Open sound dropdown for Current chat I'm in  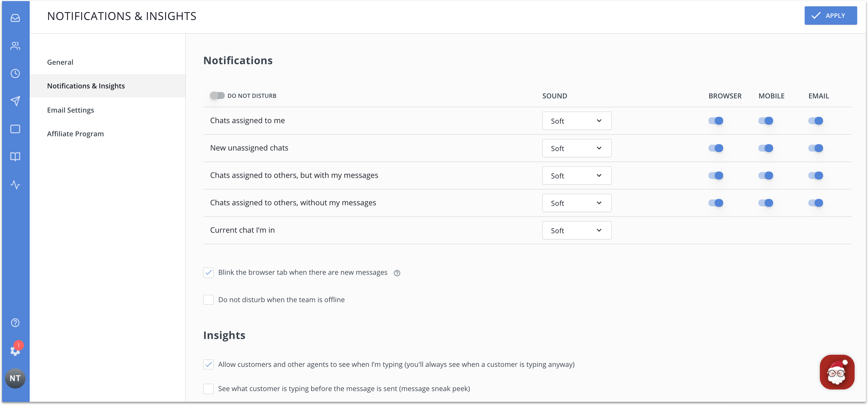tap(576, 230)
